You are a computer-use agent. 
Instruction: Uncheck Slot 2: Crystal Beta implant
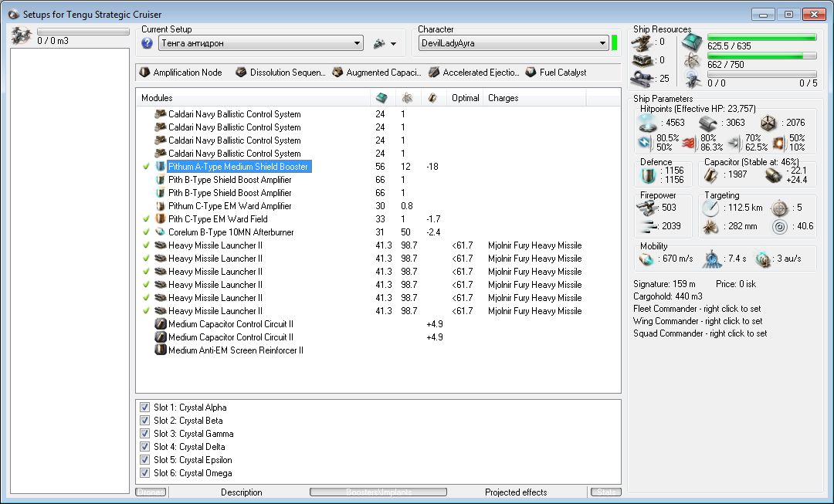pos(144,421)
